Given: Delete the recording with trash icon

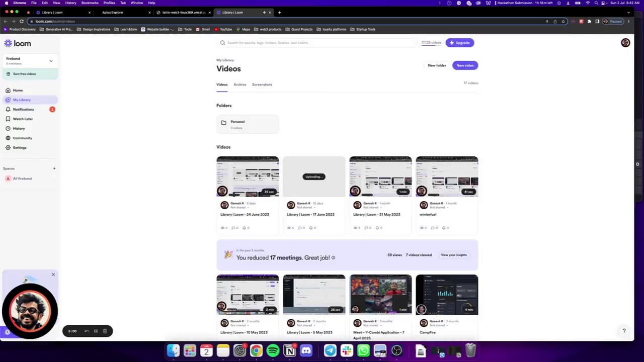Looking at the screenshot, I should pyautogui.click(x=105, y=331).
